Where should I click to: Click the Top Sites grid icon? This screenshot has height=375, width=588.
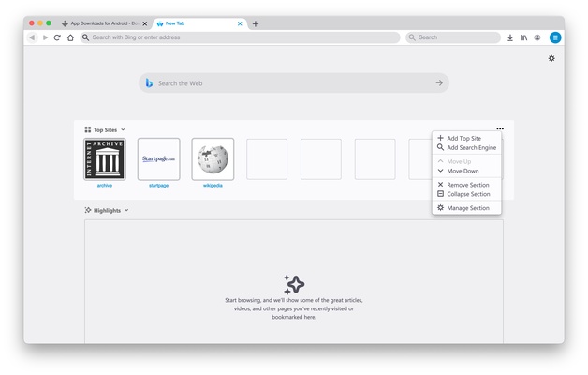(x=88, y=129)
